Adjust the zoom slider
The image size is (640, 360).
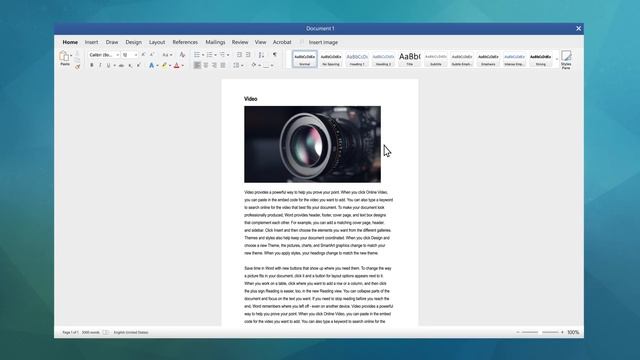point(540,332)
